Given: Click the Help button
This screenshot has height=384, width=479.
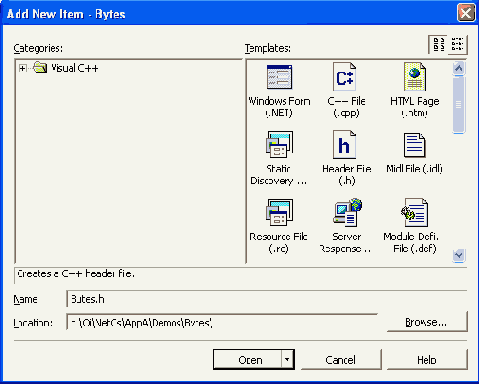Looking at the screenshot, I should tap(427, 359).
